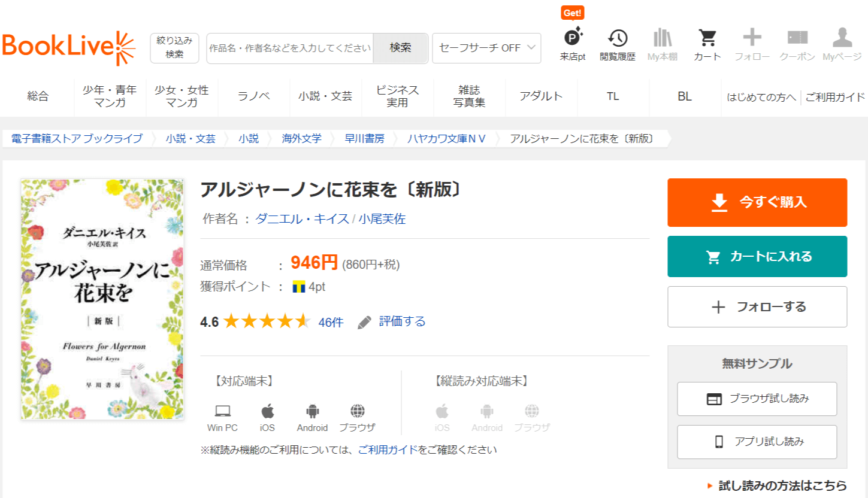The height and width of the screenshot is (498, 868).
Task: Click the フォロー plus icon in header
Action: 752,44
